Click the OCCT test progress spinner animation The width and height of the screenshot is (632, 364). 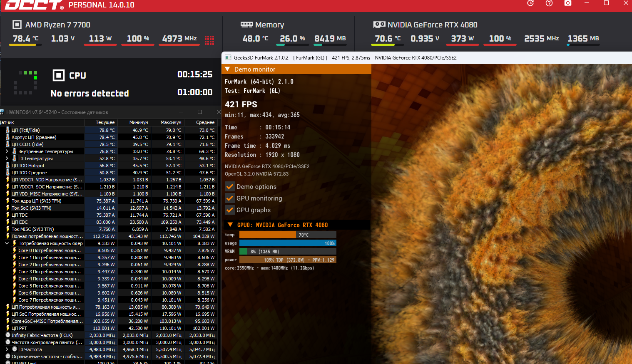[25, 83]
